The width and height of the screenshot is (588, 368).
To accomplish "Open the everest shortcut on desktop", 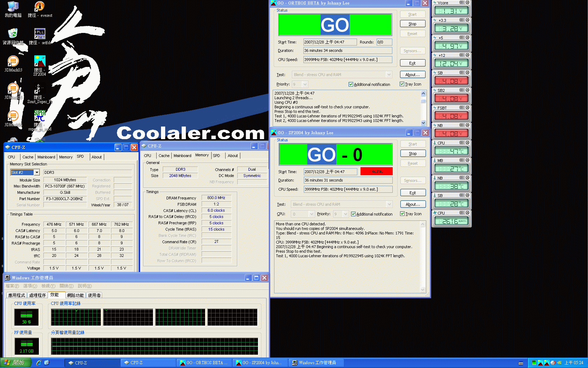I will [x=40, y=9].
